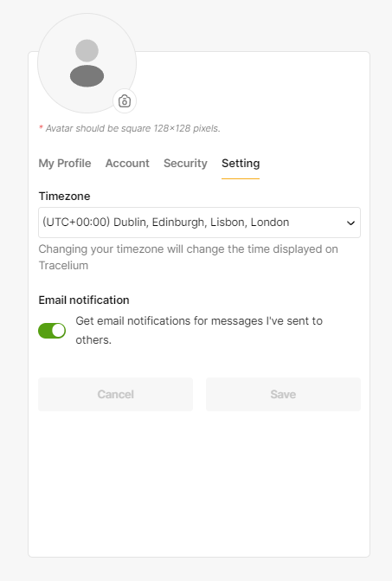Expand timezone list via chevron arrow
Viewport: 392px width, 581px height.
pyautogui.click(x=350, y=223)
